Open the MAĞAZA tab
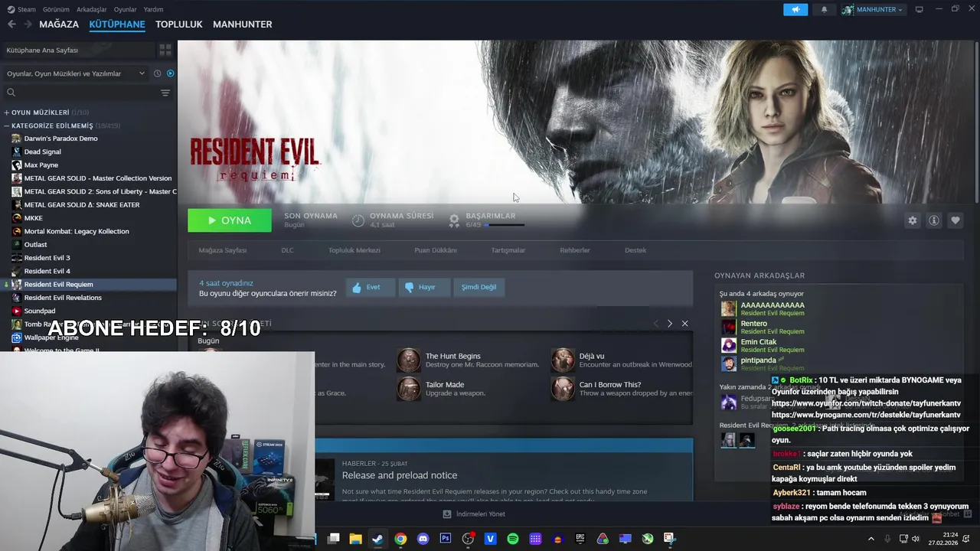Image resolution: width=980 pixels, height=551 pixels. pyautogui.click(x=59, y=24)
